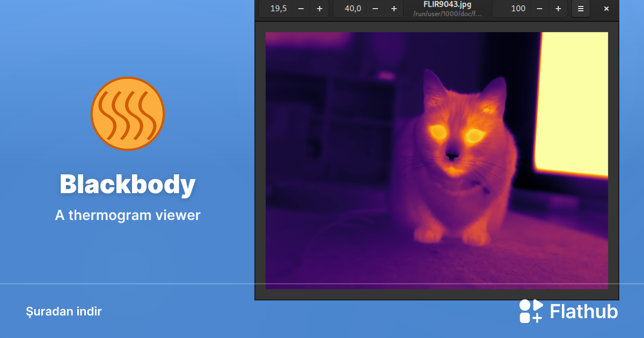
Task: Open the hamburger menu
Action: coord(581,9)
